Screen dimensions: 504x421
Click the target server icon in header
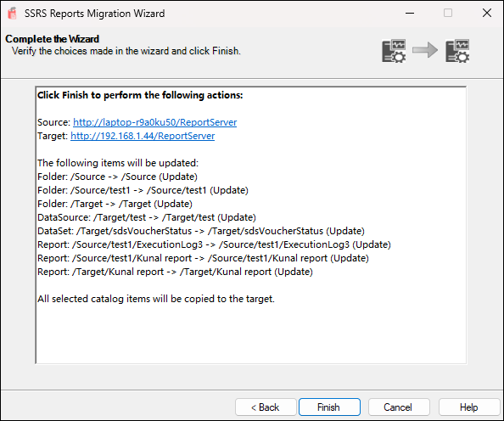[457, 51]
